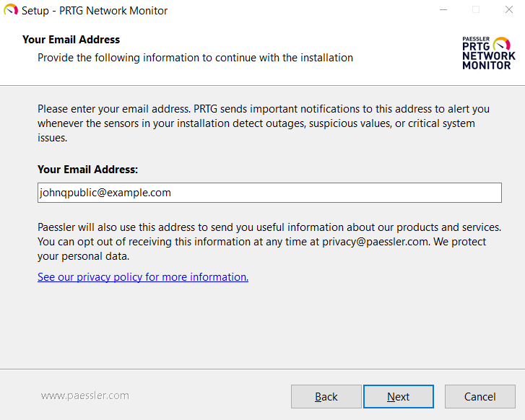525x420 pixels.
Task: Click the 'Setup - PRTG Network Monitor' title text
Action: [95, 11]
